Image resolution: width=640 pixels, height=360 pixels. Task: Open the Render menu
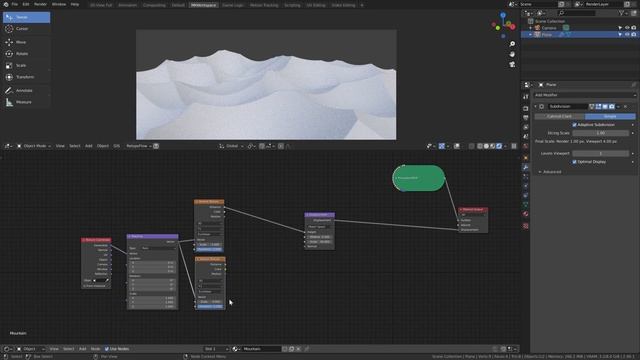[40, 4]
